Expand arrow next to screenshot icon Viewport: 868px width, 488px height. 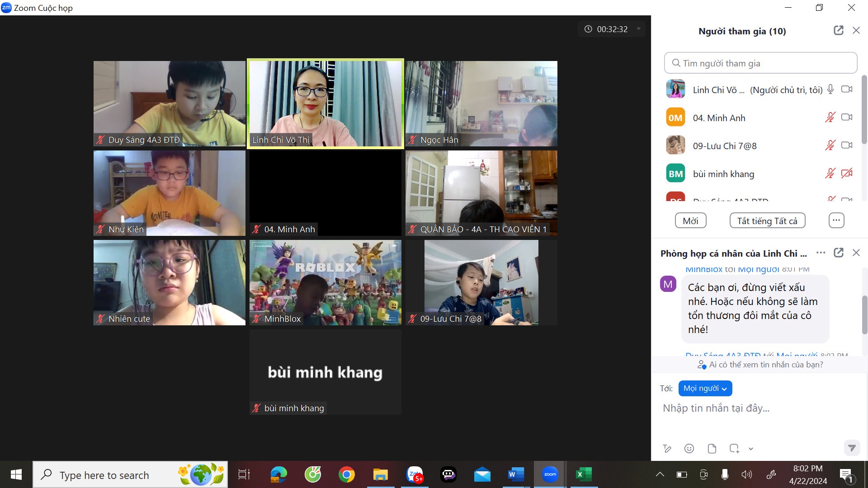[x=751, y=449]
